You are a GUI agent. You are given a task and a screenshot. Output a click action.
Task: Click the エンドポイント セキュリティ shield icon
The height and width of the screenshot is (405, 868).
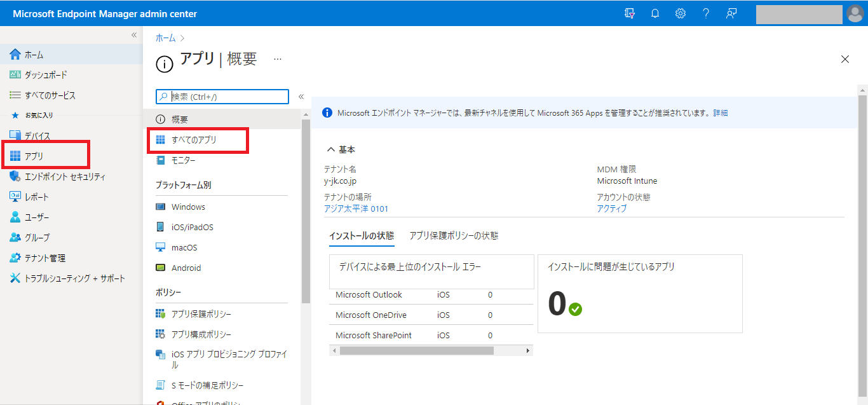coord(16,177)
